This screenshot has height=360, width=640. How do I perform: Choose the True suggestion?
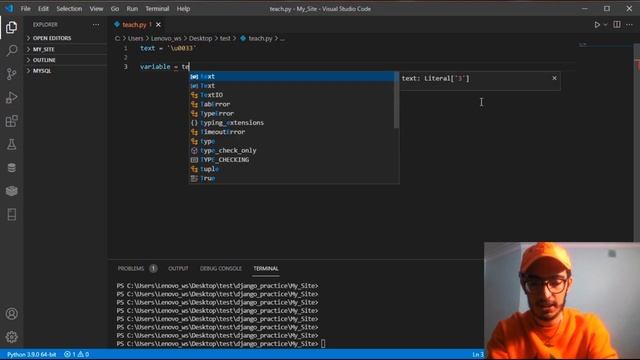pyautogui.click(x=291, y=178)
